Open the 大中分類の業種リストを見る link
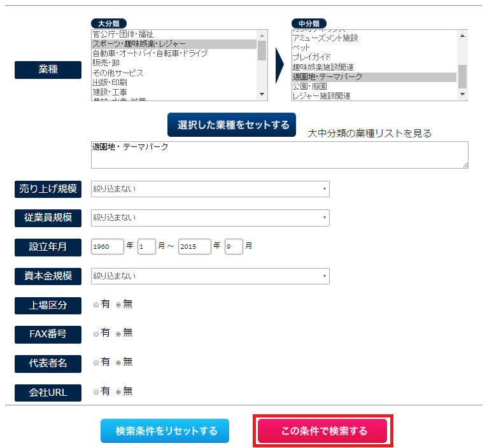 point(369,133)
